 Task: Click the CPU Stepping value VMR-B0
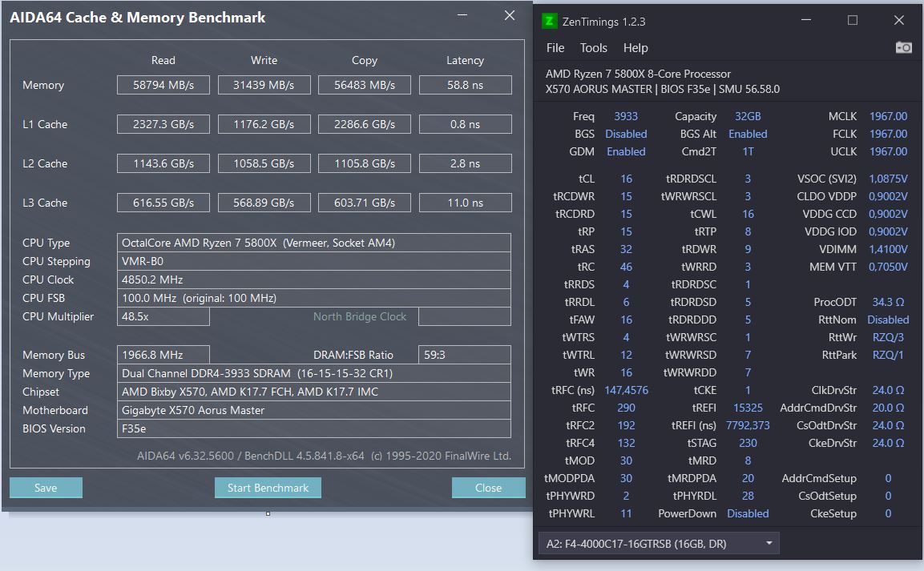pos(313,261)
